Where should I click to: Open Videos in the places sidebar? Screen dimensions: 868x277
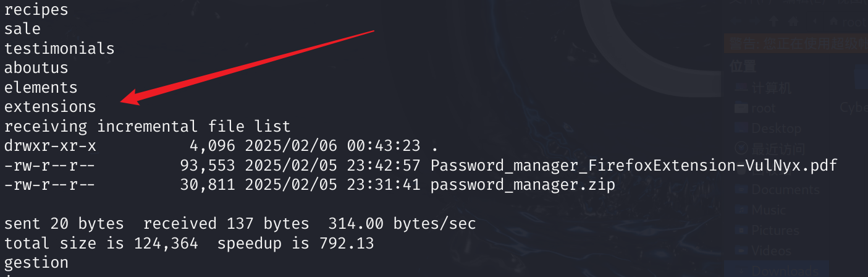tap(771, 251)
